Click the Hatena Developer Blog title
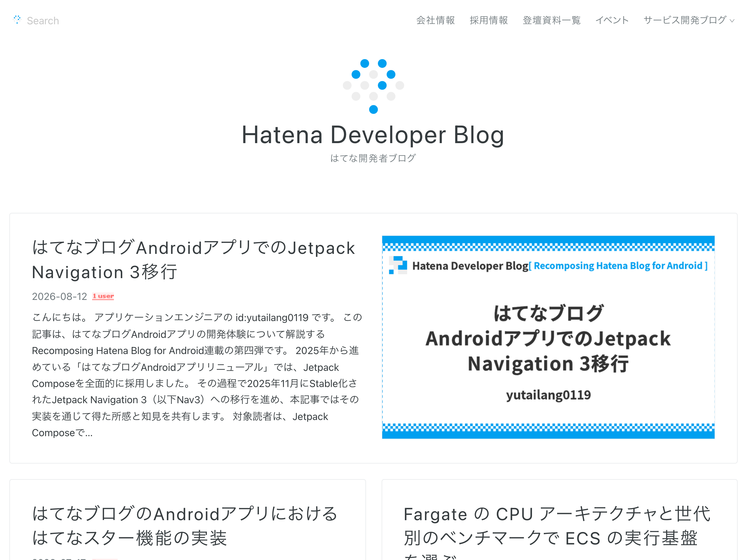Screen dimensions: 747x560 click(373, 135)
